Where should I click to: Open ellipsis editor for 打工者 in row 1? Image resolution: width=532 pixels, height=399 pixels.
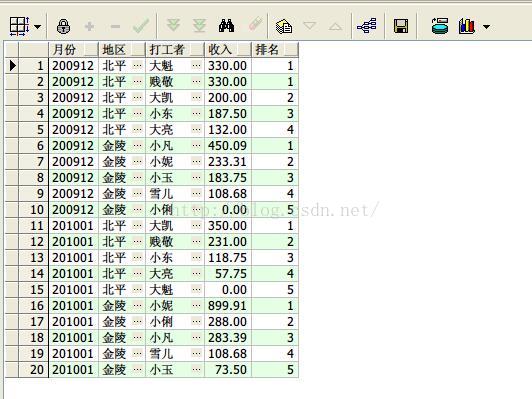pyautogui.click(x=196, y=65)
